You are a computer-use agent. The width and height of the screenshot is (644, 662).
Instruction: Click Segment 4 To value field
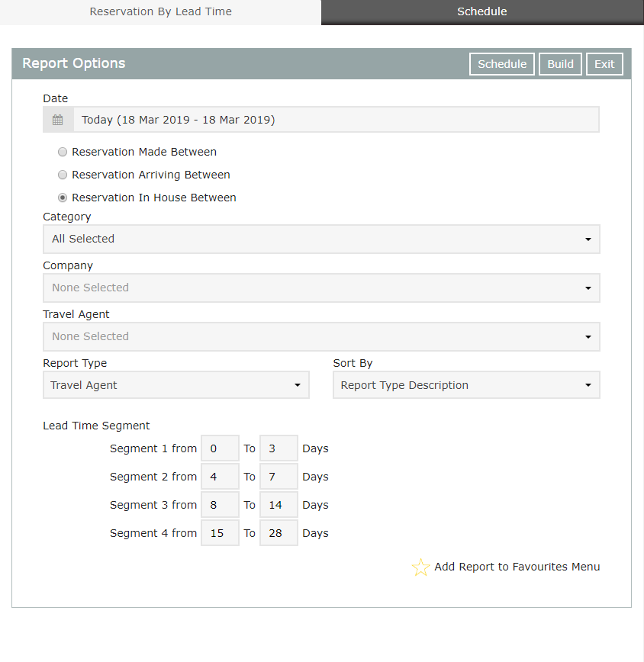[279, 533]
